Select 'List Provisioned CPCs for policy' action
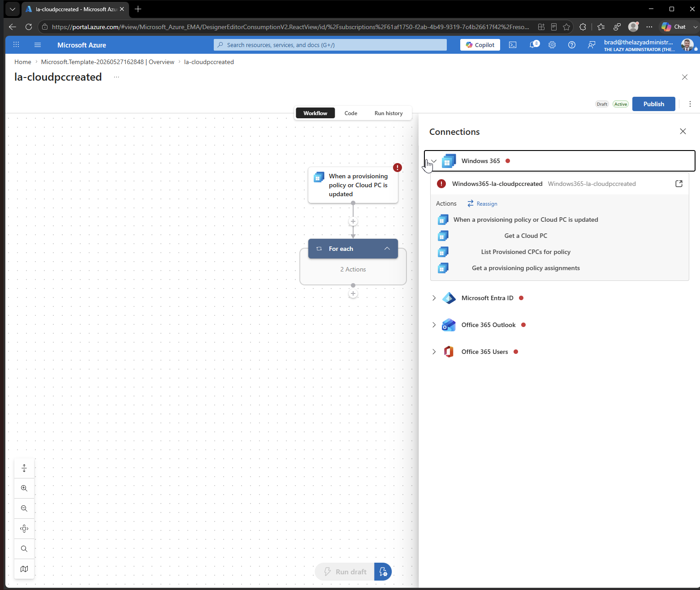The height and width of the screenshot is (590, 700). click(526, 252)
